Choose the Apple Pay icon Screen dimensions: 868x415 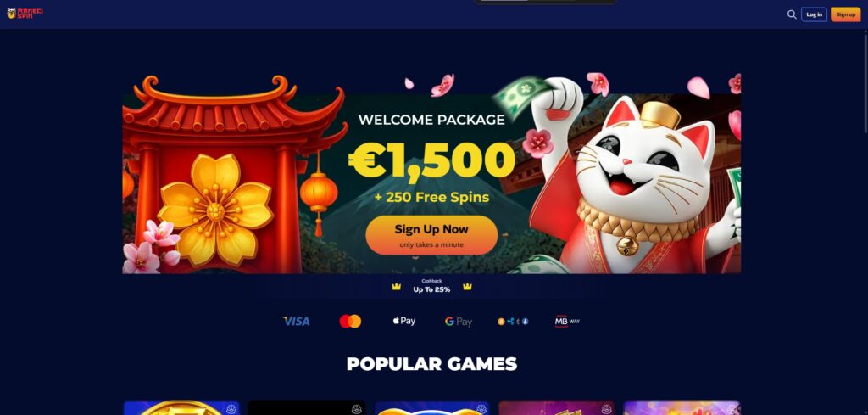point(404,321)
